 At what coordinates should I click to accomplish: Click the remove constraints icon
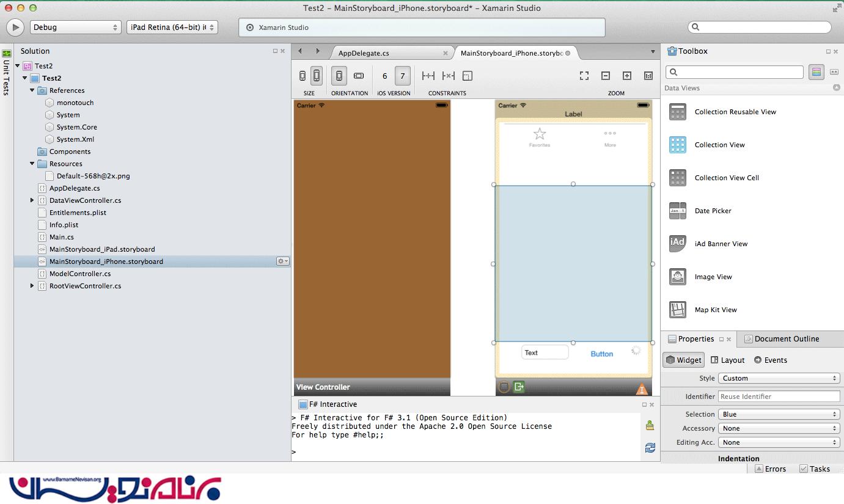pos(449,76)
